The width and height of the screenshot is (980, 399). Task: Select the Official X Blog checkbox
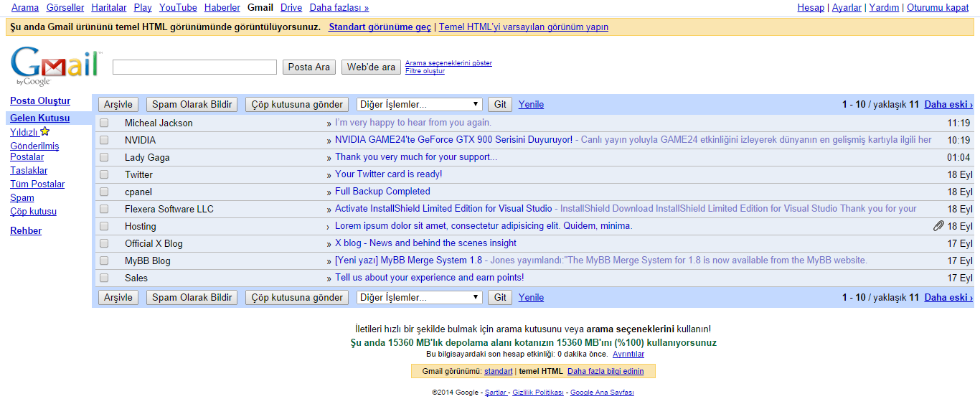pyautogui.click(x=104, y=243)
